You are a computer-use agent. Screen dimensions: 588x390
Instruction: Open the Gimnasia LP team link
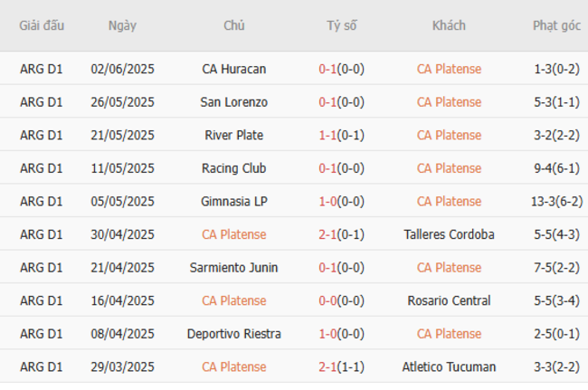pyautogui.click(x=233, y=201)
